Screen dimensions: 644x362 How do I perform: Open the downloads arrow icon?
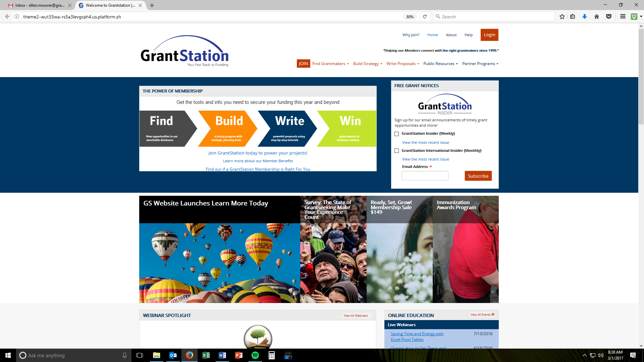(x=585, y=17)
